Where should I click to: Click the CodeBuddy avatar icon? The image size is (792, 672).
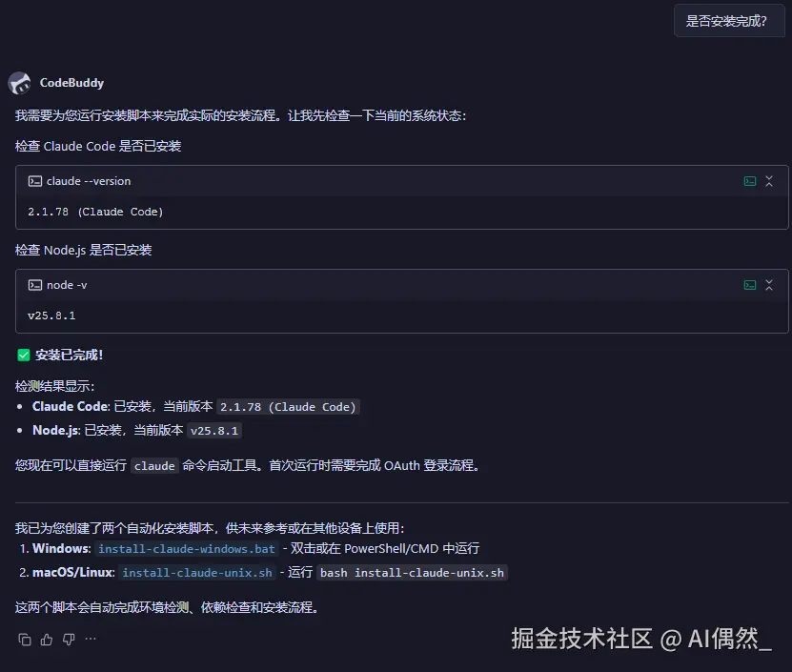pyautogui.click(x=20, y=83)
